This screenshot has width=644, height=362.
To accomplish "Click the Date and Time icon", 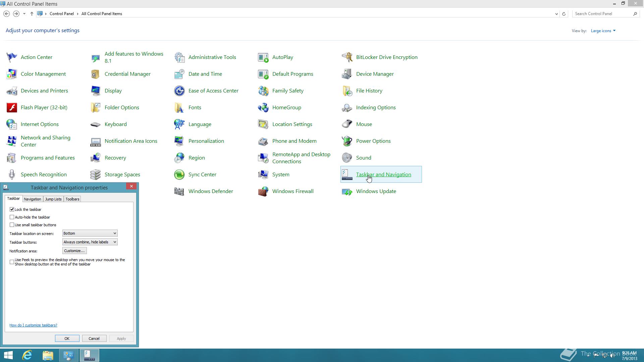I will (x=179, y=74).
